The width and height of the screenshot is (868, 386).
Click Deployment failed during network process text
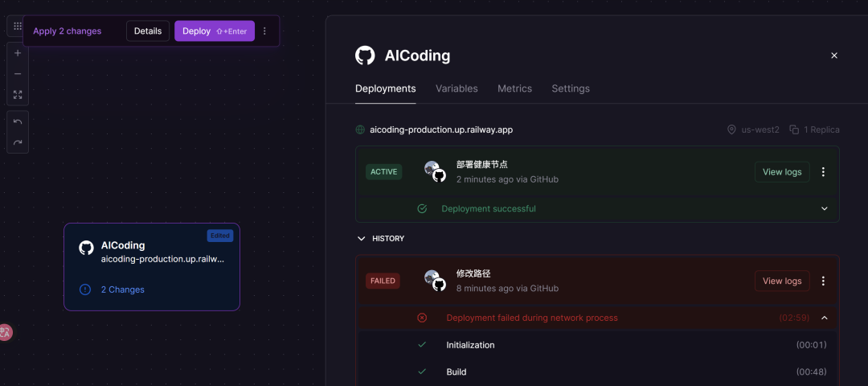tap(532, 318)
